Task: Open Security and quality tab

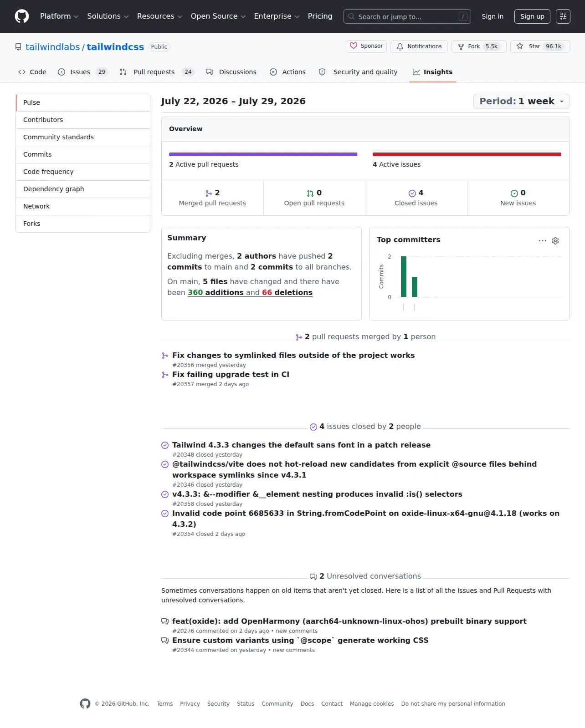Action: (x=358, y=72)
